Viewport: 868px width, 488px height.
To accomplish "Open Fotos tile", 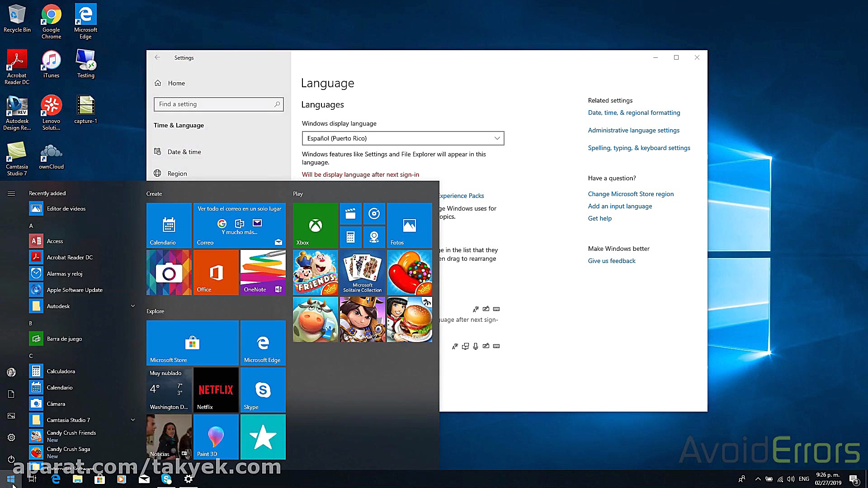I will [x=409, y=225].
